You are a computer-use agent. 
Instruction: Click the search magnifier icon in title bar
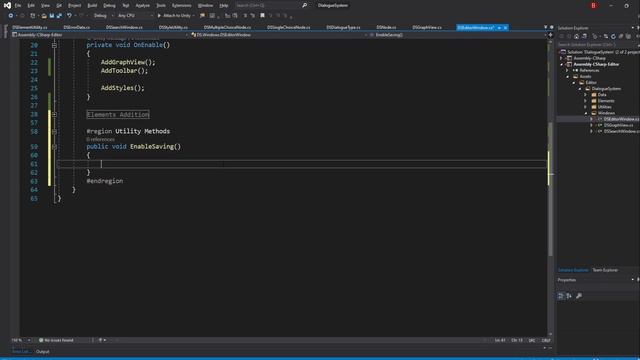304,5
